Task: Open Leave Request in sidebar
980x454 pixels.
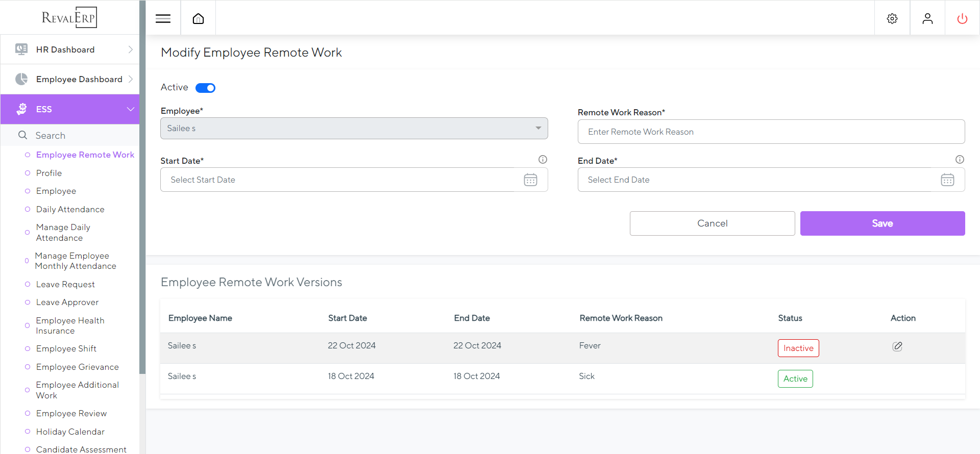Action: (x=65, y=285)
